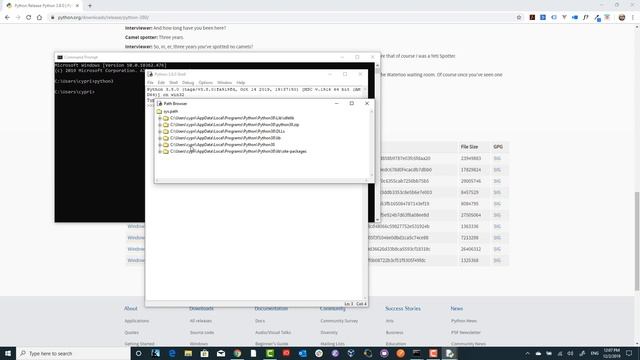Open the Options menu in Python Shell
Image resolution: width=640 pixels, height=360 pixels.
[206, 82]
